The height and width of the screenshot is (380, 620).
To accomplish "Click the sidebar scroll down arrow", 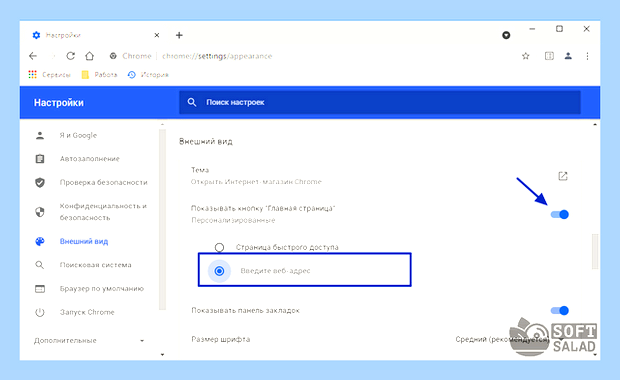I will point(162,355).
